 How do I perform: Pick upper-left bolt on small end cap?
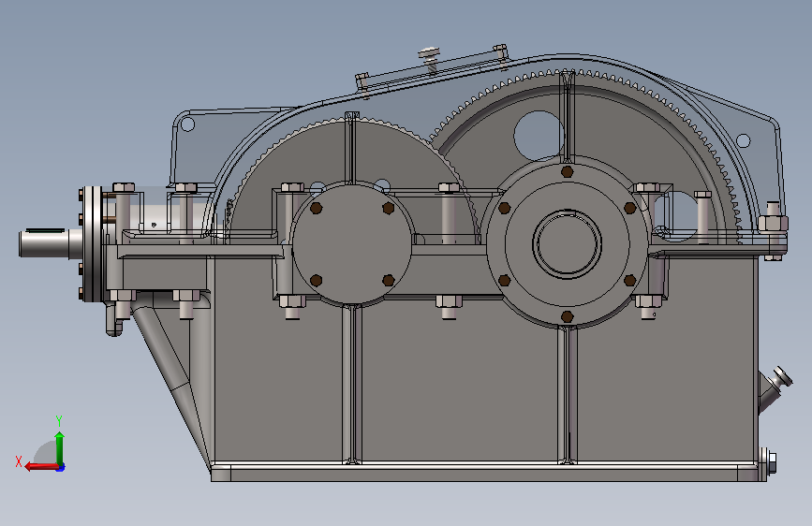(316, 208)
